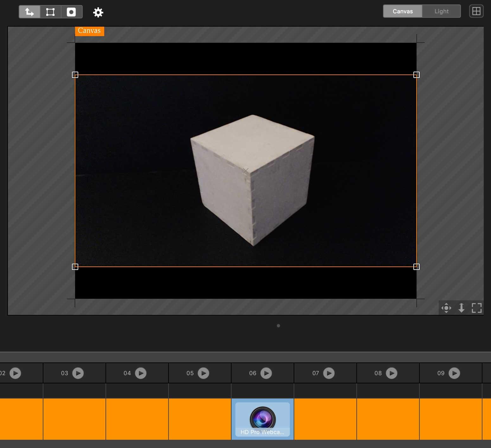The height and width of the screenshot is (448, 491).
Task: Switch to Canvas mode
Action: point(403,11)
